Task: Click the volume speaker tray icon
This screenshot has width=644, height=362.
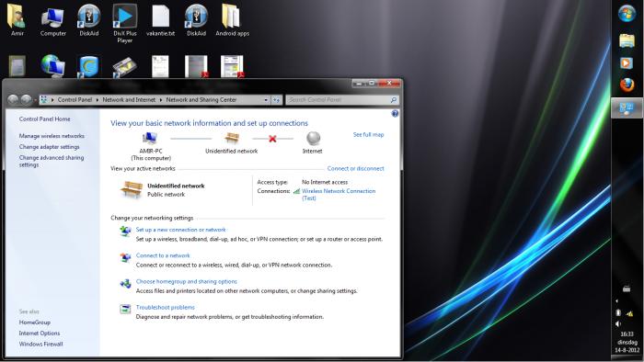Action: pyautogui.click(x=618, y=324)
